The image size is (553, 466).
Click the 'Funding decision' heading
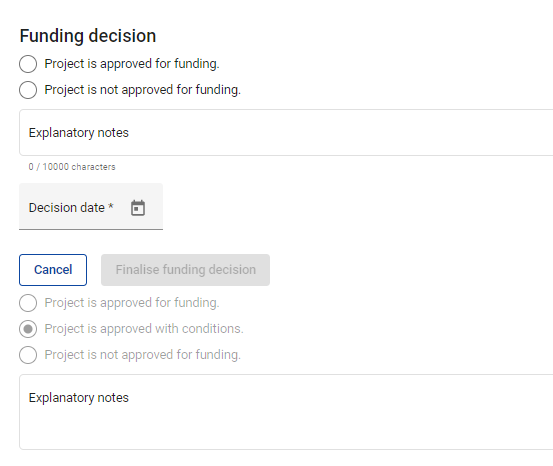(88, 36)
